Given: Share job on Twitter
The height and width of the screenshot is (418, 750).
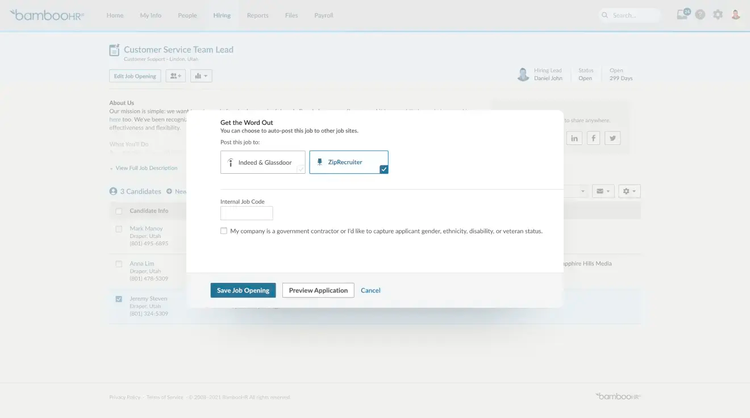Looking at the screenshot, I should pos(612,138).
